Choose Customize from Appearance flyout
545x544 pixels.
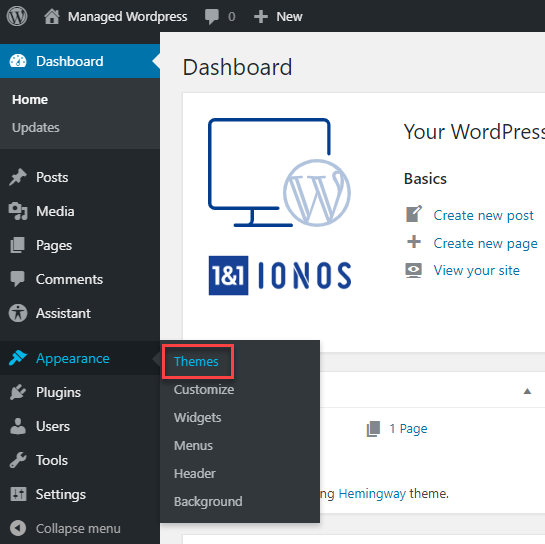tap(204, 390)
